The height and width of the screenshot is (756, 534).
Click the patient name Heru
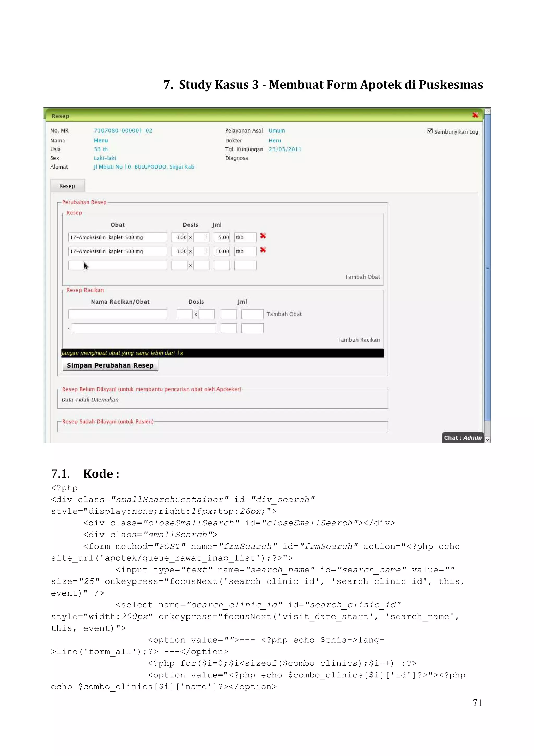[101, 140]
